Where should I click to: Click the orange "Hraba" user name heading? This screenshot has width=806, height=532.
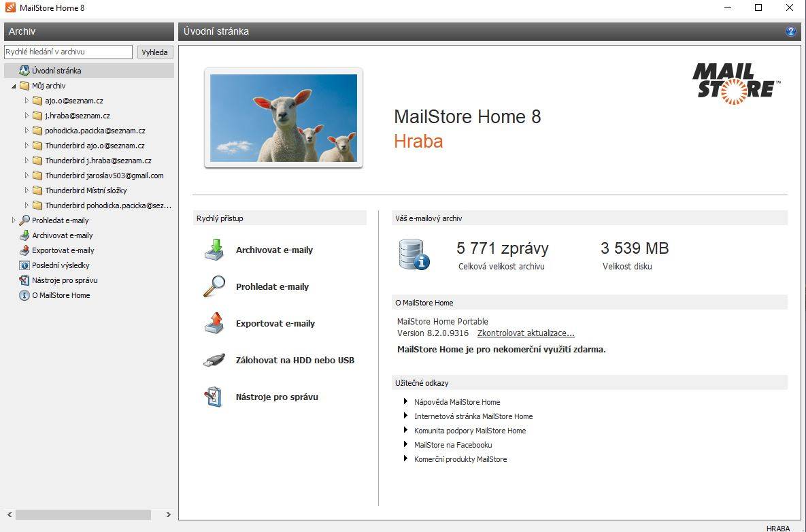(418, 141)
